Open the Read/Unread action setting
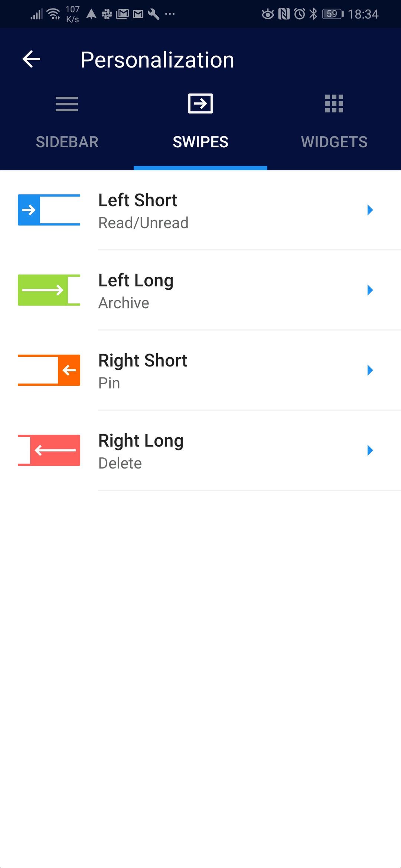The height and width of the screenshot is (868, 401). (x=143, y=223)
